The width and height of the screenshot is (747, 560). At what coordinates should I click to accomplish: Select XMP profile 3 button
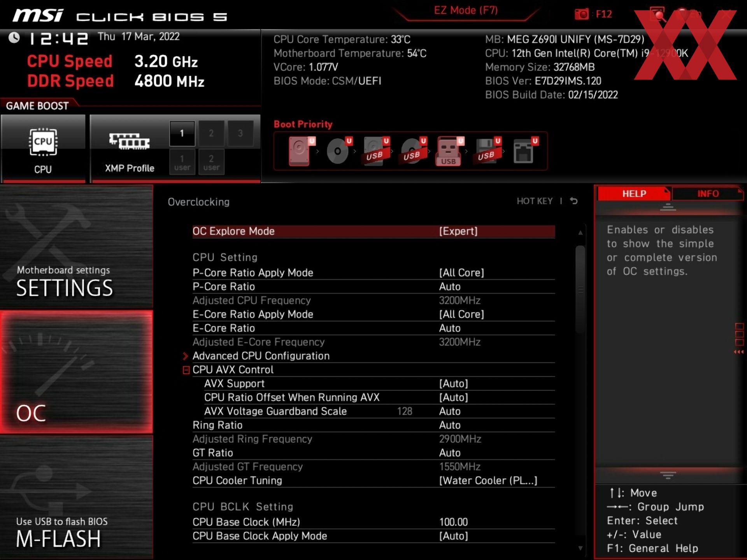coord(240,133)
